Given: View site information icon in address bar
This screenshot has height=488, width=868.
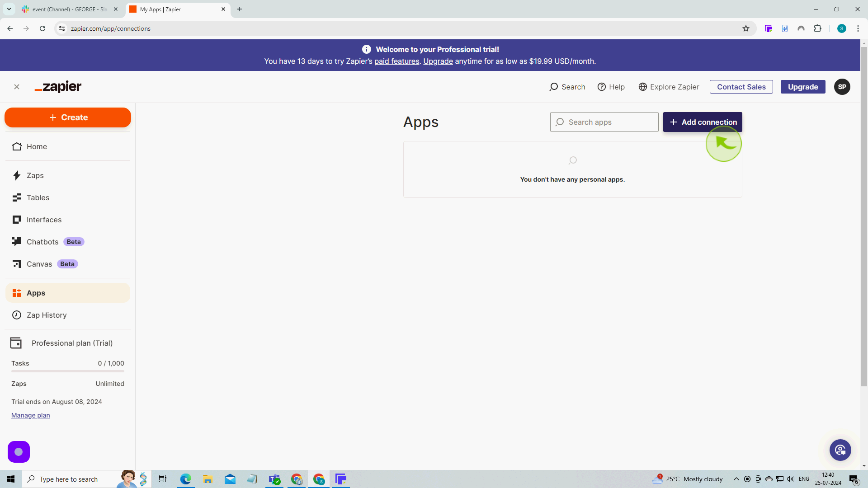Looking at the screenshot, I should (62, 28).
